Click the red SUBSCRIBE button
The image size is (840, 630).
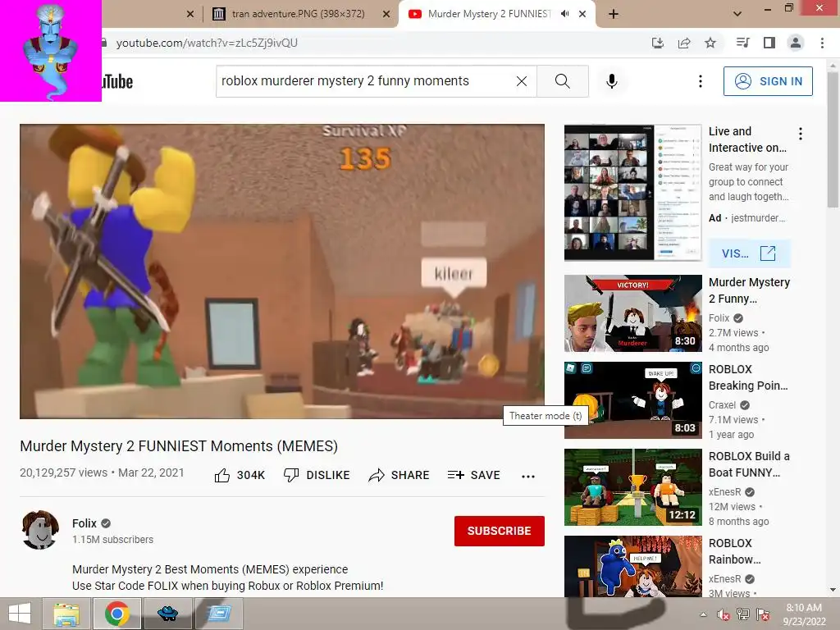click(500, 531)
